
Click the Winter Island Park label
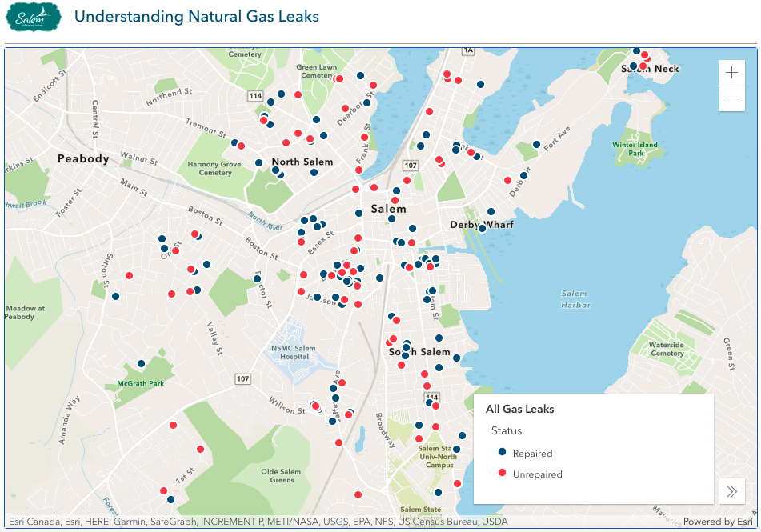pyautogui.click(x=635, y=149)
